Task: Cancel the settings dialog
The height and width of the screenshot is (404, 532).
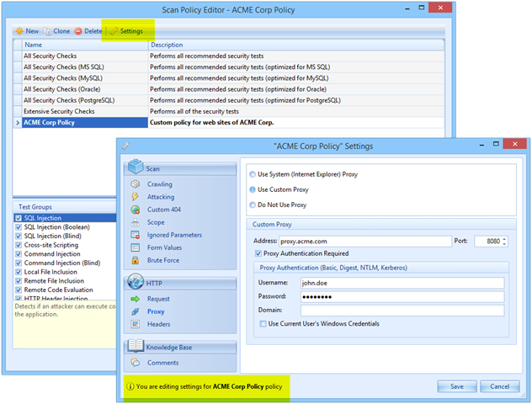Action: tap(500, 386)
